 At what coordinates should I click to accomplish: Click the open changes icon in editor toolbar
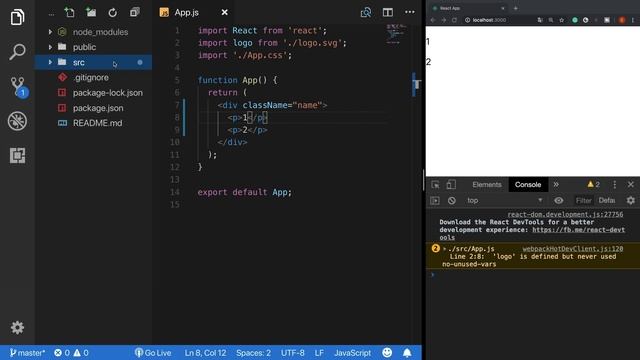click(366, 13)
